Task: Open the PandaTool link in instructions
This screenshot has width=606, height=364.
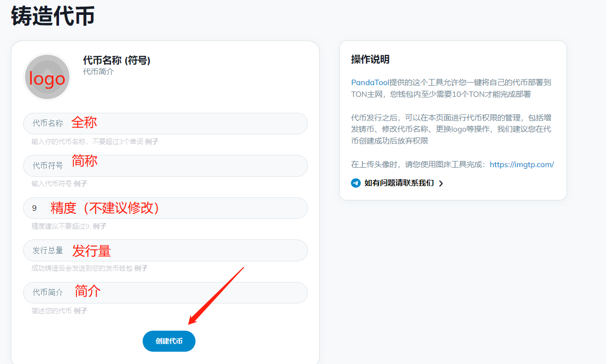Action: [x=370, y=83]
